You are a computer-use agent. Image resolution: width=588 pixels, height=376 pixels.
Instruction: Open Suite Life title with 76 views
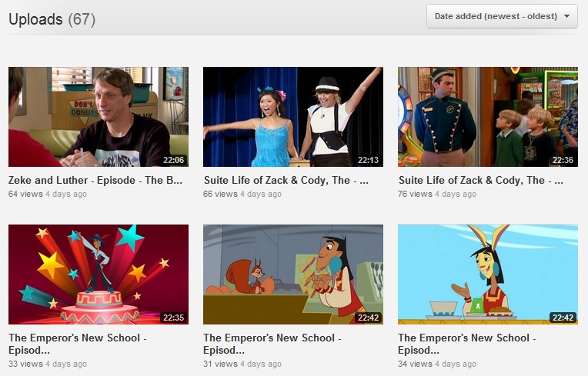pos(480,180)
